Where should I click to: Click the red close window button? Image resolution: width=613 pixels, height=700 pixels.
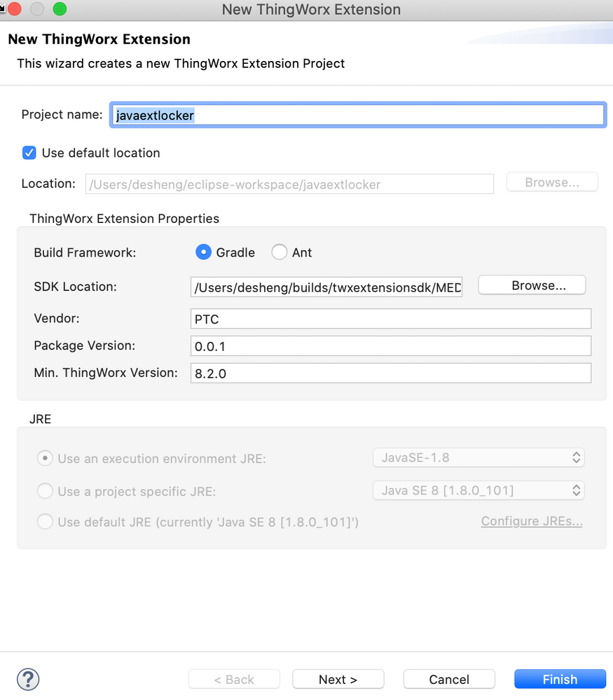pos(14,9)
